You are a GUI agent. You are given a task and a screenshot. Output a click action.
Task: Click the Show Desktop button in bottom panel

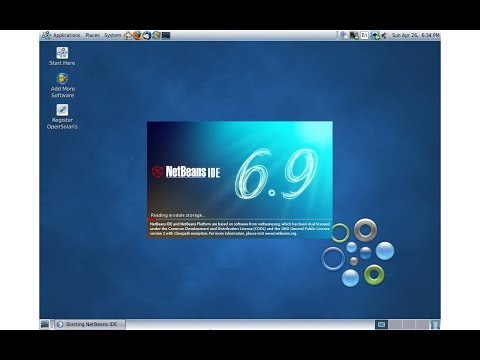click(45, 324)
